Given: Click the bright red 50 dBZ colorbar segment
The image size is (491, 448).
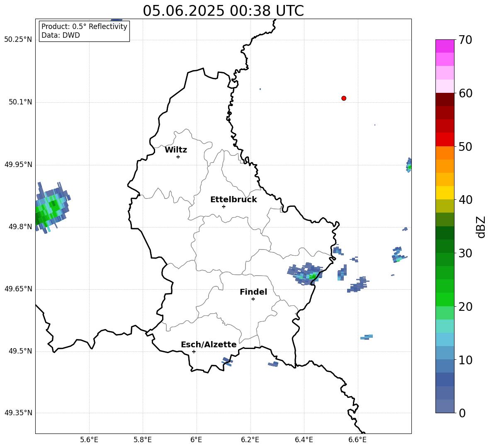Looking at the screenshot, I should [x=445, y=140].
